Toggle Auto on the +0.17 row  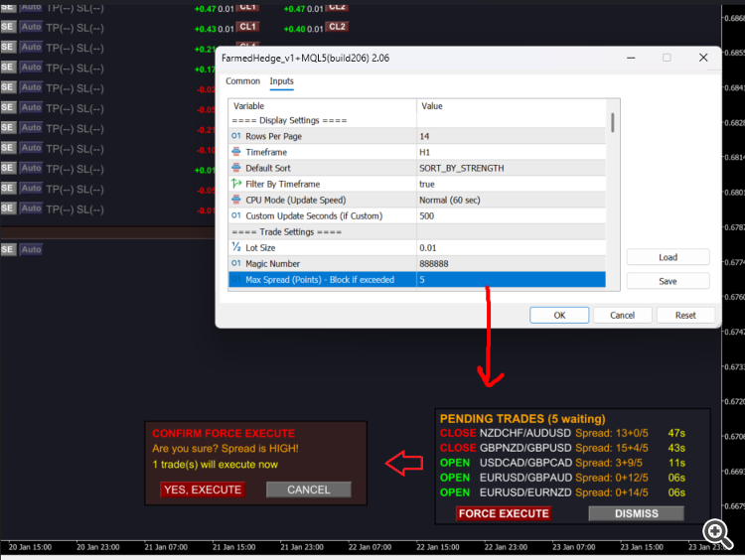pos(32,68)
